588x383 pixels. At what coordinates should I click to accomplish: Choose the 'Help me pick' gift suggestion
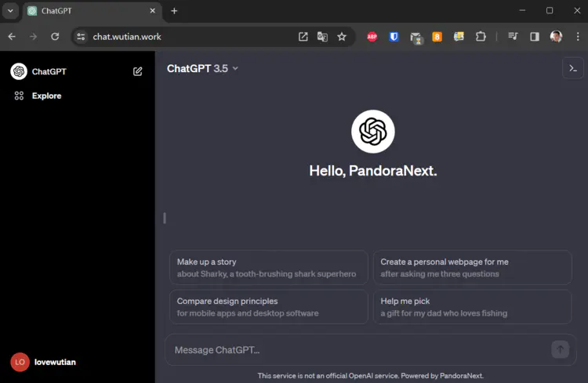[x=473, y=307]
